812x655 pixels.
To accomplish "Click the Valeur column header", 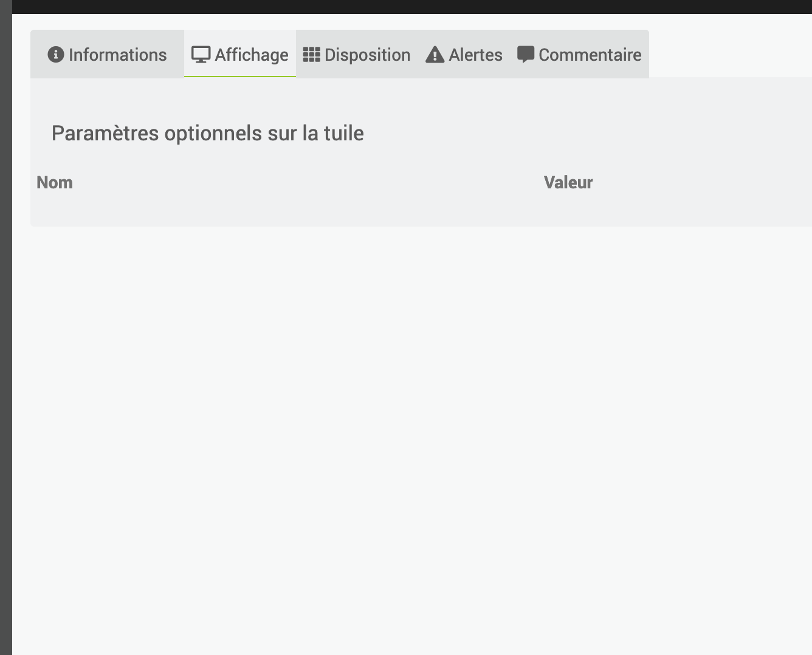I will coord(568,182).
